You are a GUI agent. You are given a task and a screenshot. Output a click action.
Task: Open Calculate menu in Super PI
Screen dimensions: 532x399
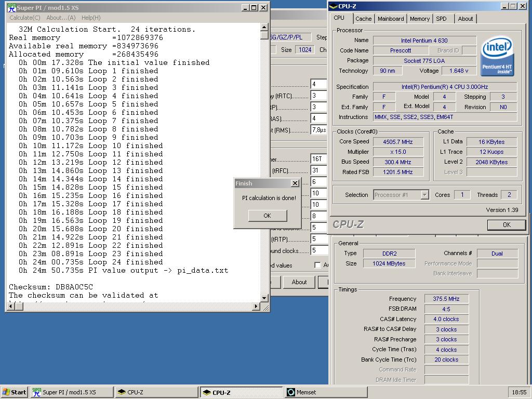(x=25, y=18)
